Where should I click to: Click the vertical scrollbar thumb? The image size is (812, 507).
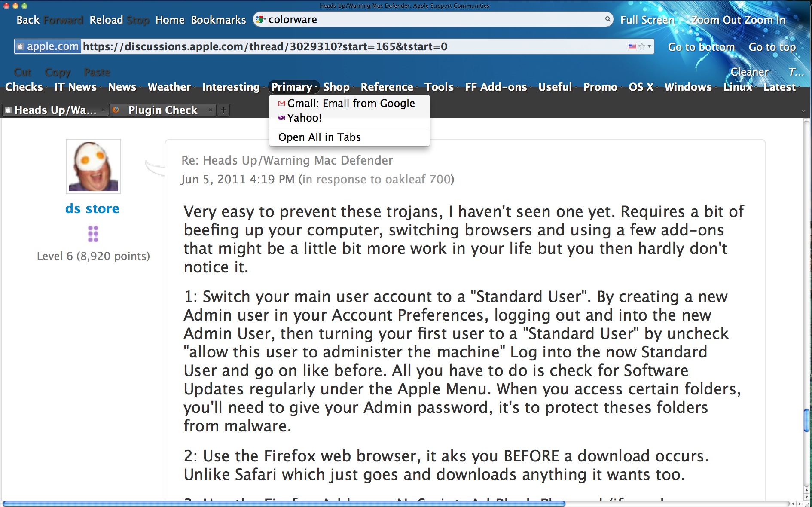coord(806,421)
